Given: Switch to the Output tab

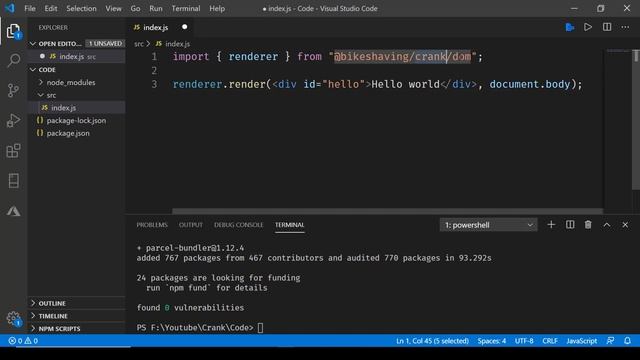Looking at the screenshot, I should [x=191, y=225].
